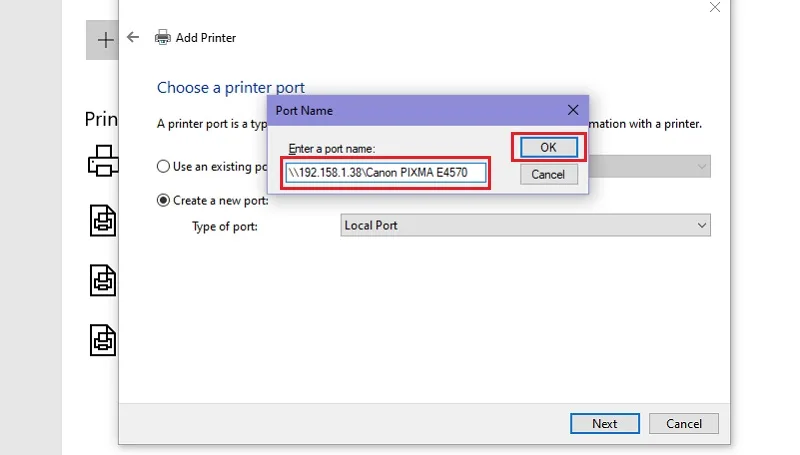Select 'Create a new port' radio button

click(x=163, y=200)
